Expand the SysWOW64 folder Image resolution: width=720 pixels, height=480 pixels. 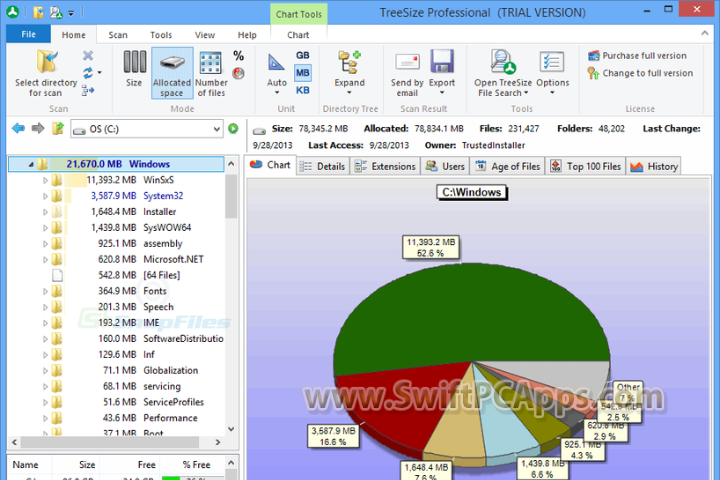point(45,228)
